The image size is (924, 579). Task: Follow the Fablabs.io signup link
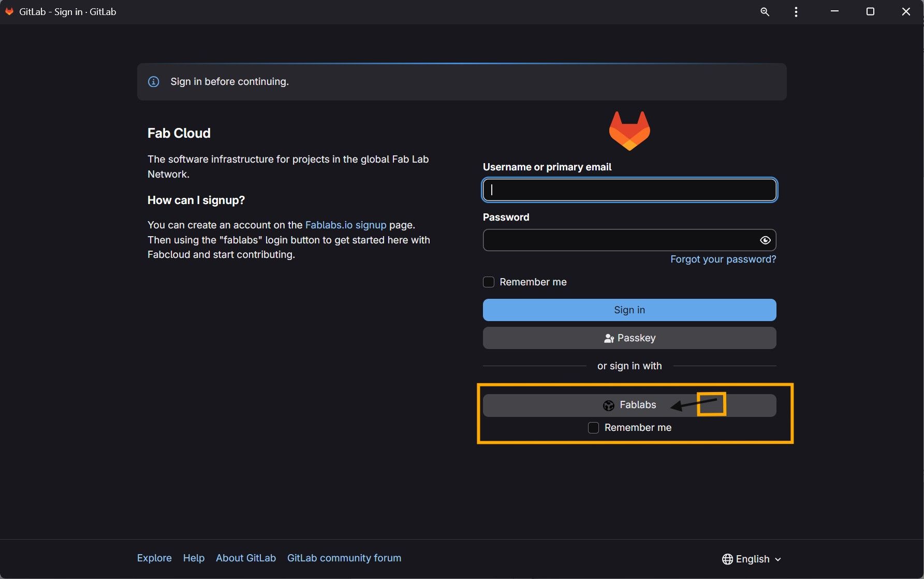point(346,225)
